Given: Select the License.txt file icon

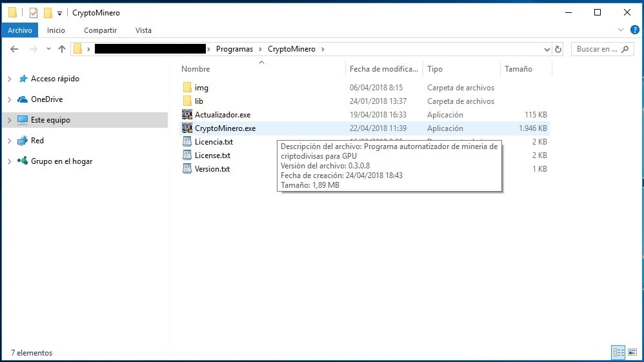Looking at the screenshot, I should tap(187, 156).
